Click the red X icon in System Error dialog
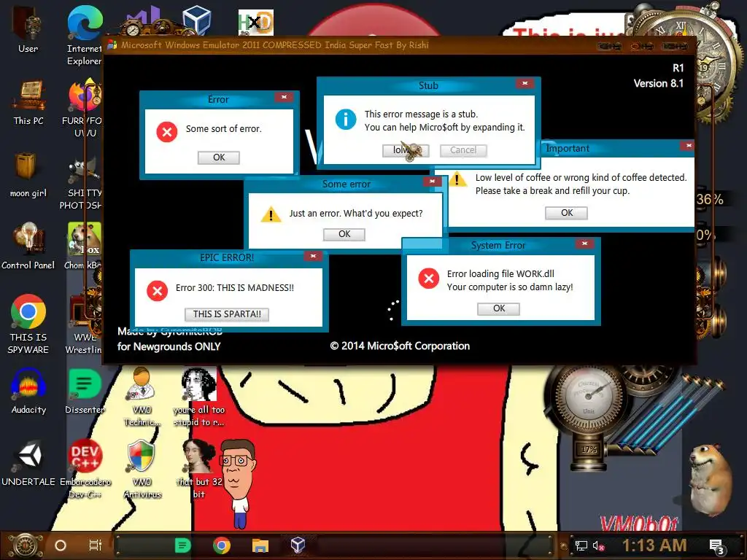The image size is (747, 560). coord(429,278)
